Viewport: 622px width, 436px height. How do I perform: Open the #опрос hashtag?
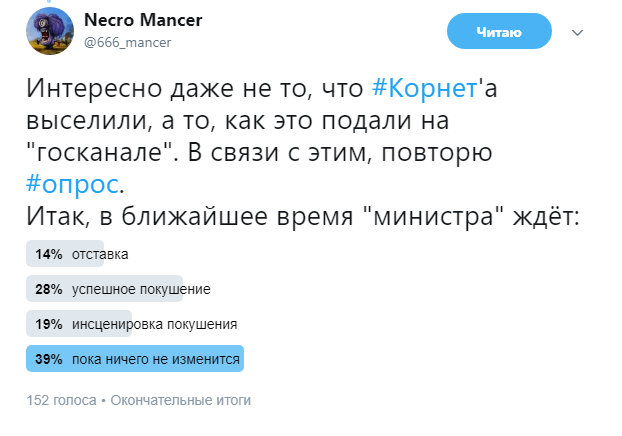tap(73, 184)
